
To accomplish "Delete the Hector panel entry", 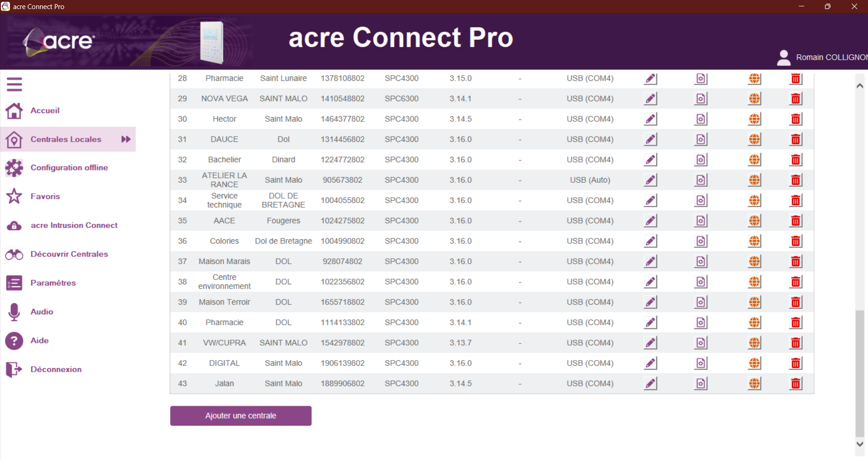I will tap(796, 119).
